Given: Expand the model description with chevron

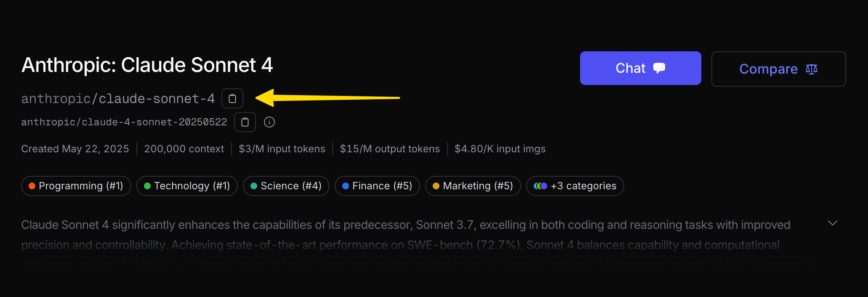Looking at the screenshot, I should [833, 223].
